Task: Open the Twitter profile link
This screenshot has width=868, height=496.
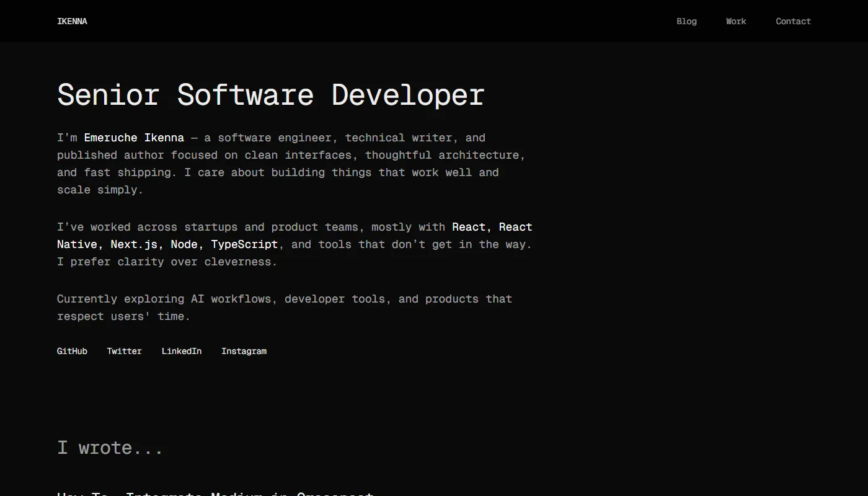Action: coord(124,351)
